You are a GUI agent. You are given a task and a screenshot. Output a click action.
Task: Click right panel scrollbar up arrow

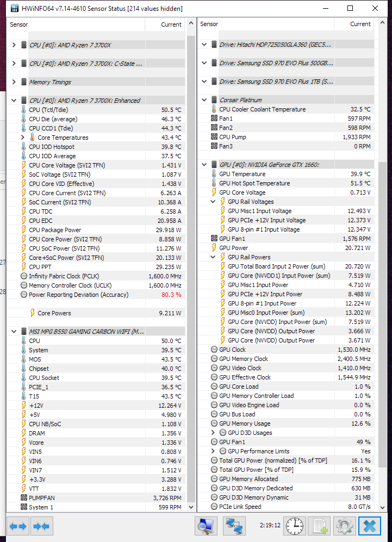pyautogui.click(x=382, y=23)
